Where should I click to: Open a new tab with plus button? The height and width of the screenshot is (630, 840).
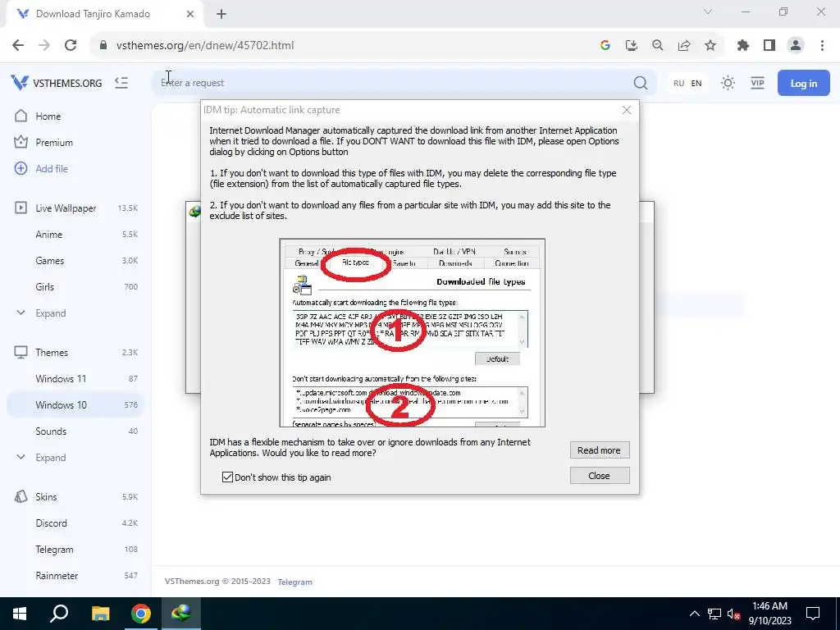(x=221, y=14)
